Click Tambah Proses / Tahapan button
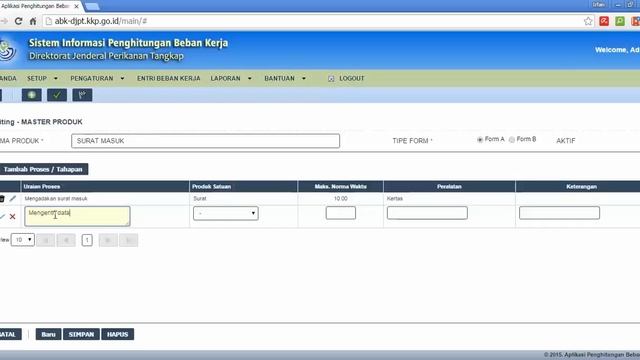 (x=43, y=169)
